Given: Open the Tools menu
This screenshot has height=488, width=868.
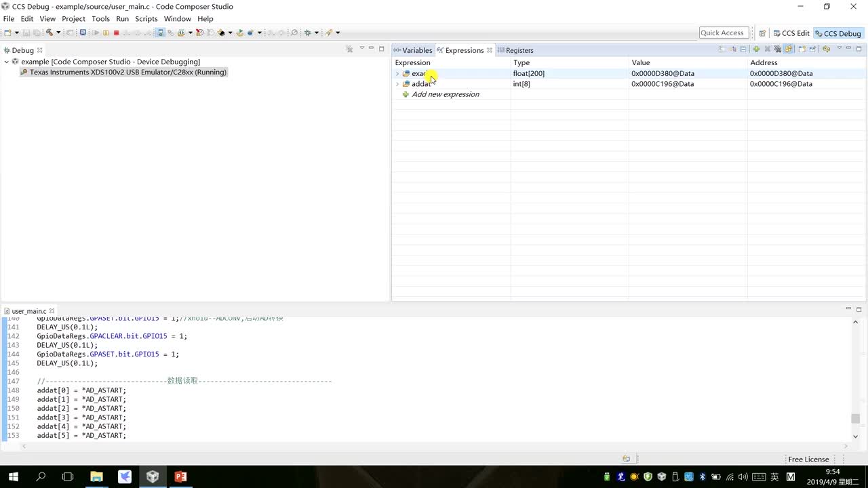Looking at the screenshot, I should tap(100, 18).
